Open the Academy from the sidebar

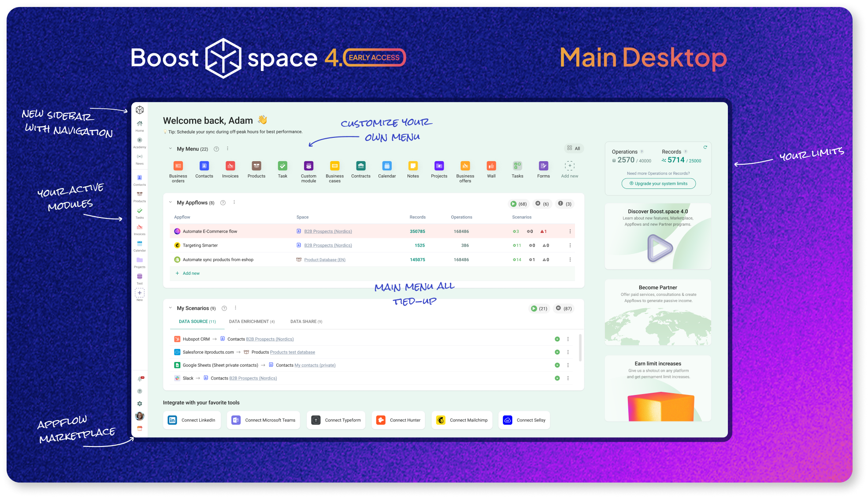point(139,140)
